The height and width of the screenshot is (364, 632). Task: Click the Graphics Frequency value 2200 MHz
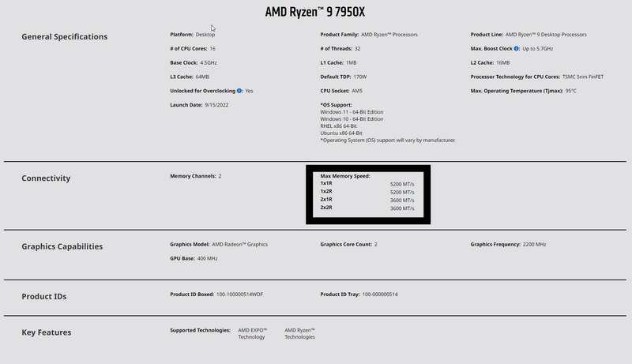pos(535,245)
